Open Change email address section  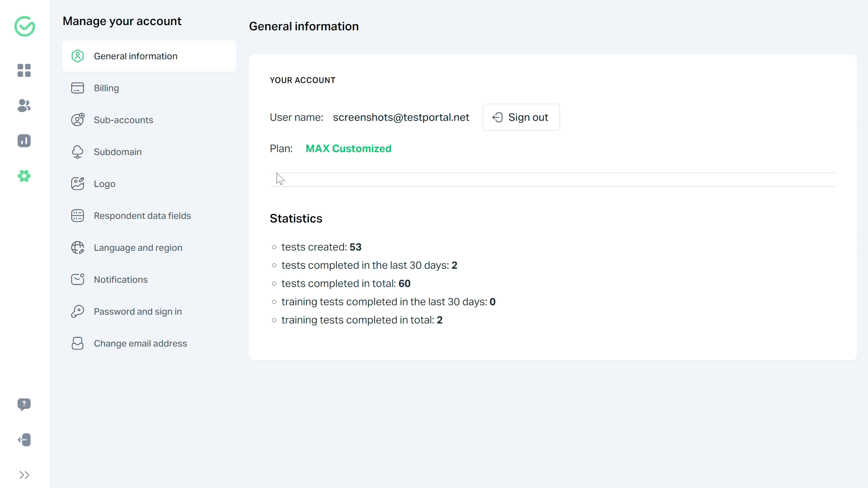tap(140, 343)
